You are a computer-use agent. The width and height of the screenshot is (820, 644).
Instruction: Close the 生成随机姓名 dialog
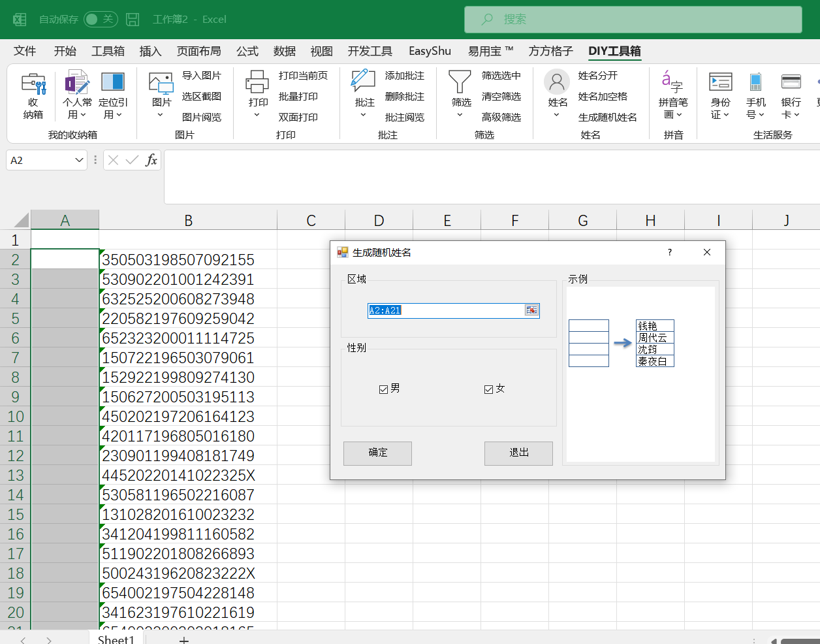pyautogui.click(x=707, y=252)
